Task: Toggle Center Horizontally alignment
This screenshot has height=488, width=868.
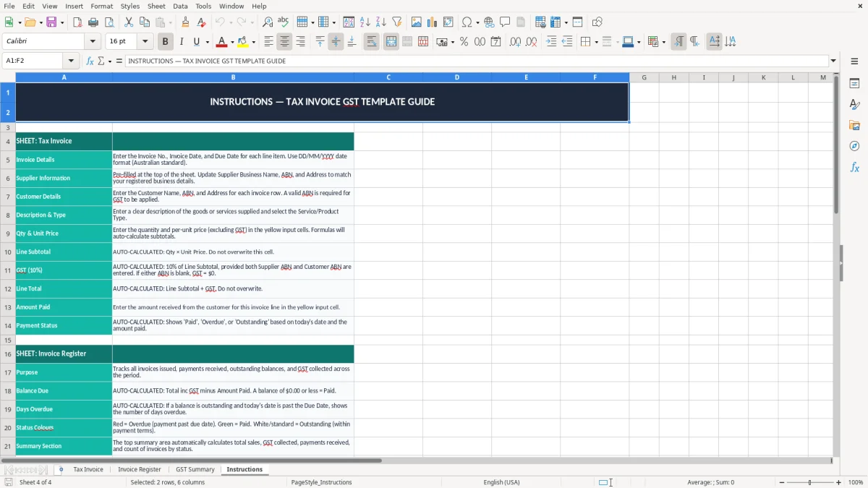Action: pos(284,42)
